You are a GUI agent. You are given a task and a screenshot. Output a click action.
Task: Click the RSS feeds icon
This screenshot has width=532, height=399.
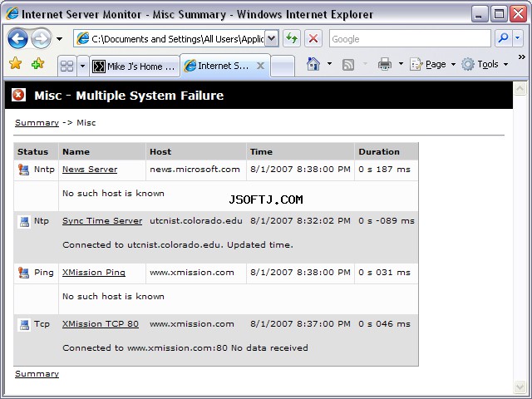[348, 65]
